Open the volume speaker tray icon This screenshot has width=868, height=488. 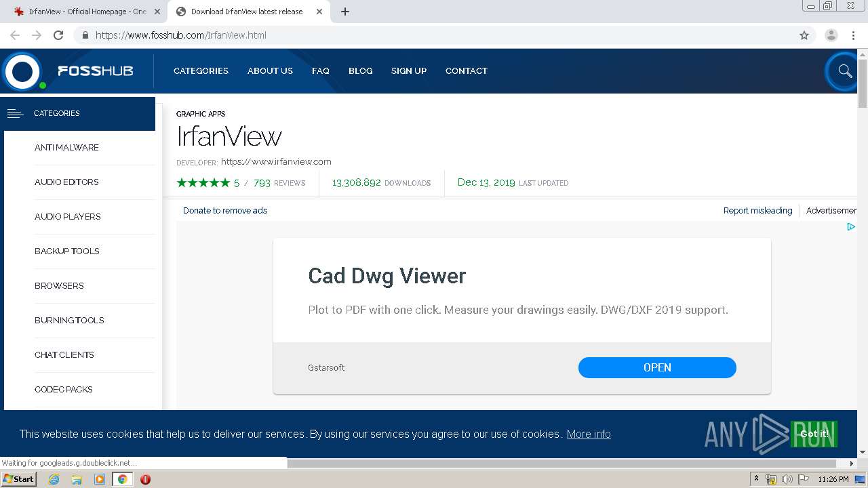point(787,479)
